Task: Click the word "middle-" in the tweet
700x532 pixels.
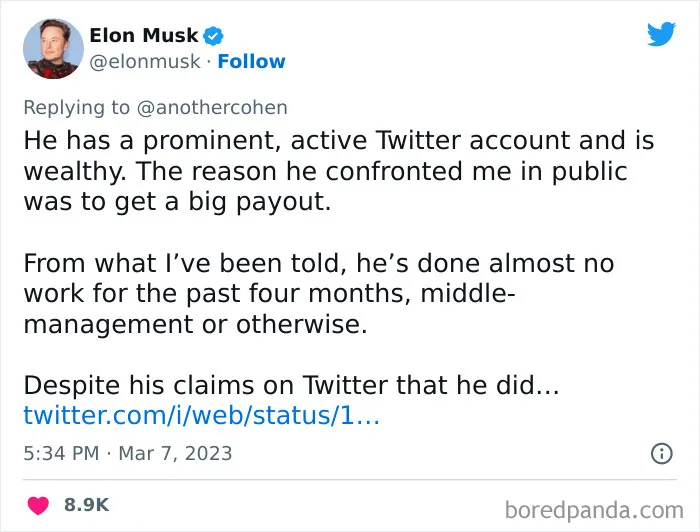Action: 468,293
